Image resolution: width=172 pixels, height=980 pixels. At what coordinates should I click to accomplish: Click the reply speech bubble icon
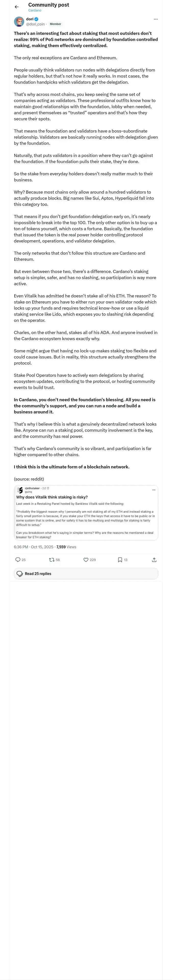18,560
